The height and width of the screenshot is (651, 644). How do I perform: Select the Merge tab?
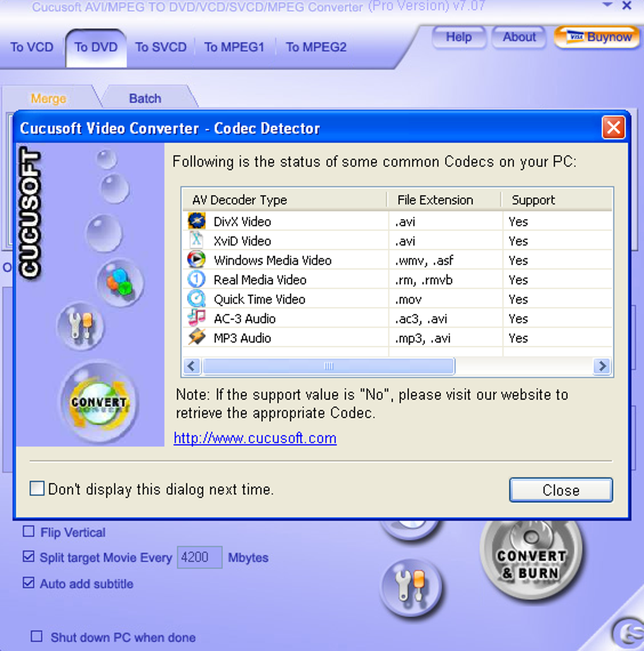point(49,99)
